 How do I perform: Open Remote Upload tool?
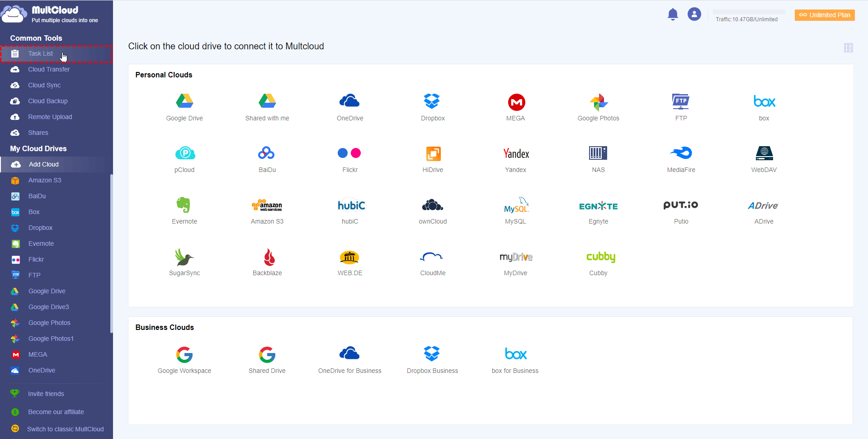pos(56,117)
